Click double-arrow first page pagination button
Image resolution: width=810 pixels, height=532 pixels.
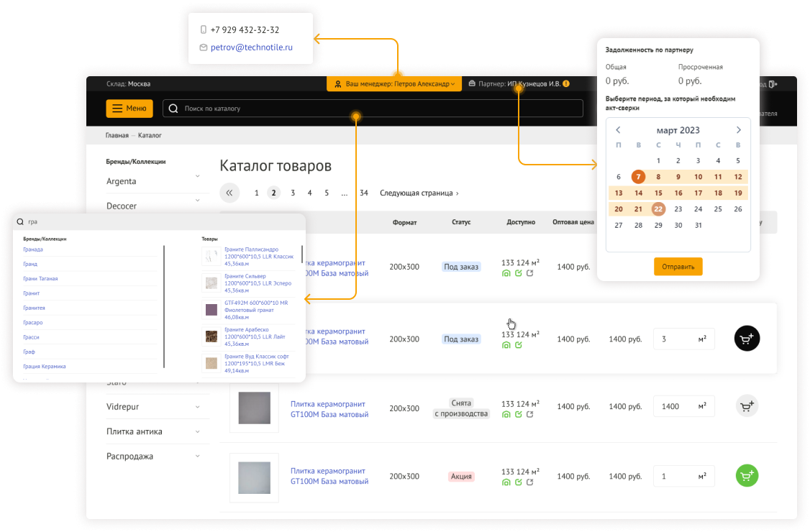(x=229, y=193)
